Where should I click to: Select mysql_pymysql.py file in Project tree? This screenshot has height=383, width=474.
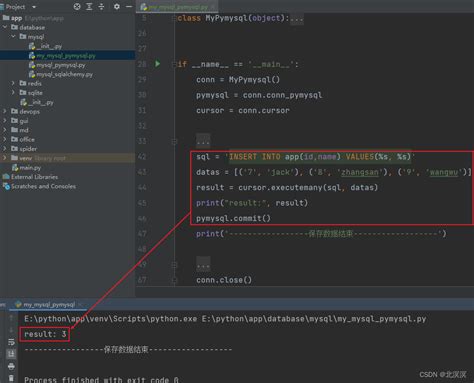tap(60, 65)
